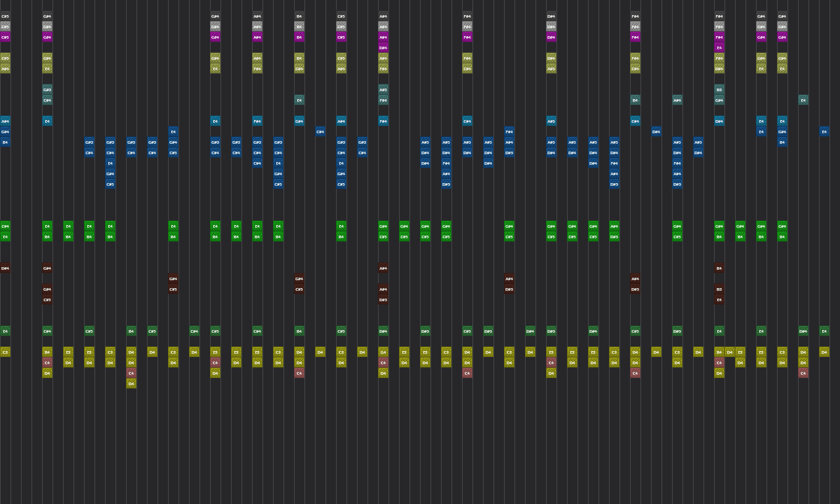Screen dimensions: 840x504
Task: Click the teal G#3 note block
Action: tap(47, 89)
